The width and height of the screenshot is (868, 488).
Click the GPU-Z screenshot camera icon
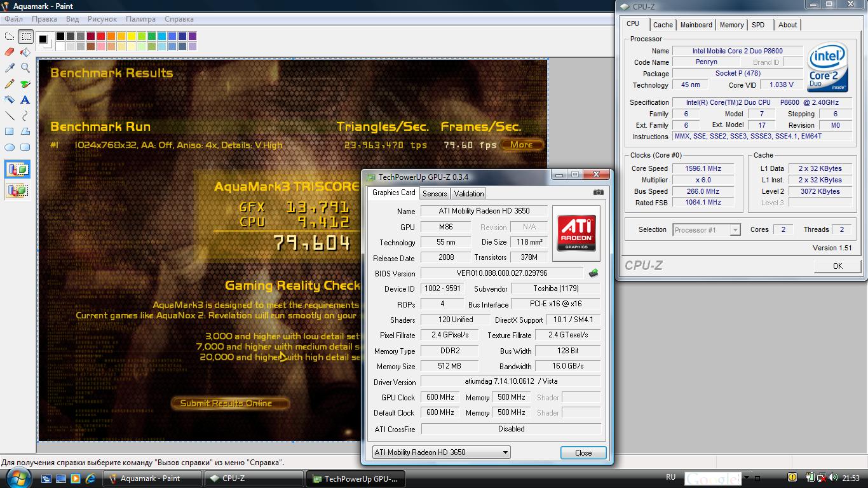(x=599, y=193)
